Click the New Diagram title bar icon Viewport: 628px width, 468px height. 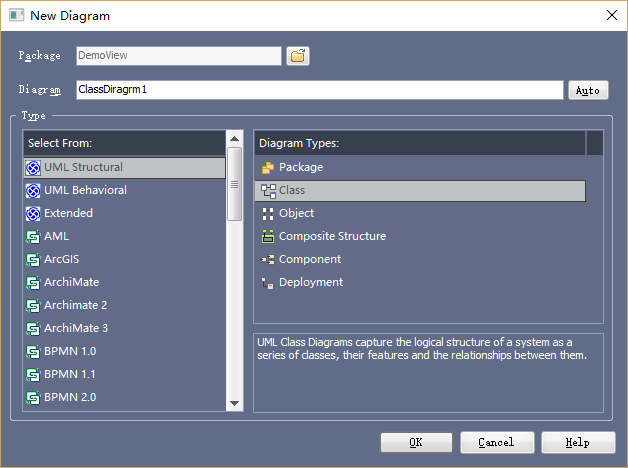(16, 16)
